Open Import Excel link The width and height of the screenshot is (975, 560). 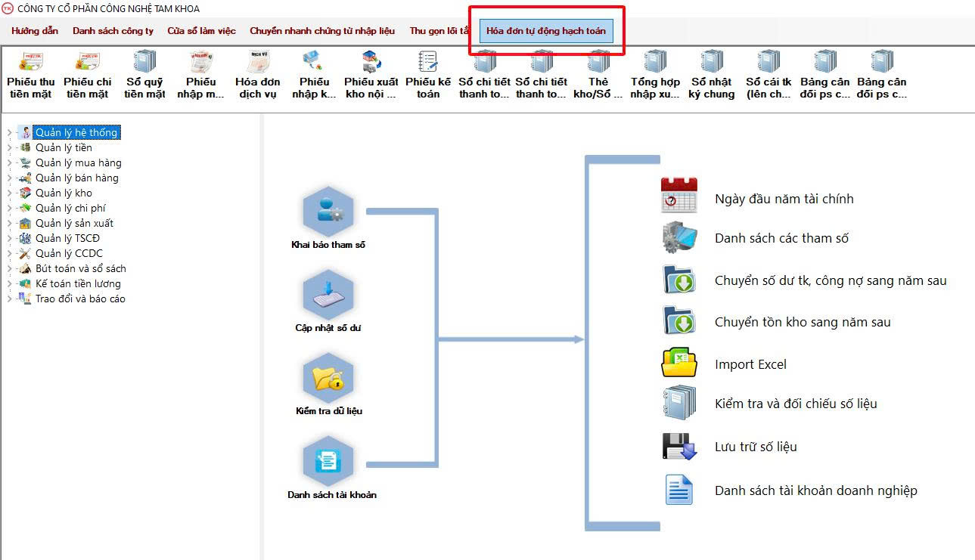[x=750, y=364]
